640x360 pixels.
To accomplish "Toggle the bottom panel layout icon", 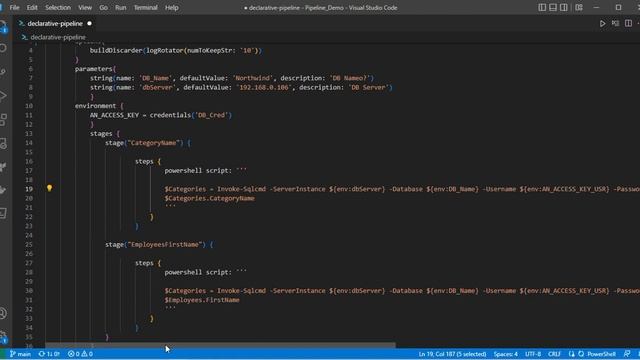I will point(553,7).
